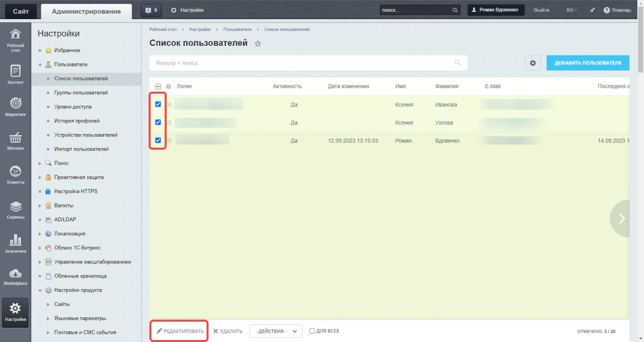The width and height of the screenshot is (644, 342).
Task: Enable the Для всех checkbox
Action: tap(312, 331)
